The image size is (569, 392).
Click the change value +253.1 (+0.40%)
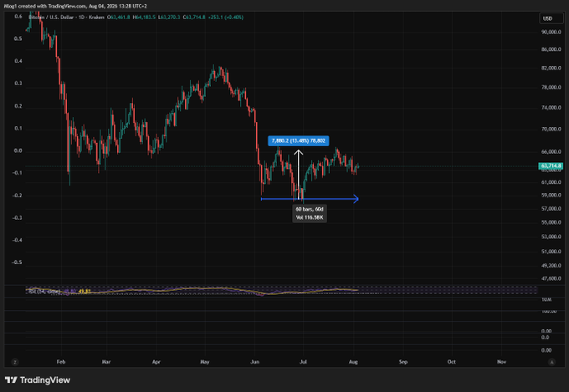226,17
